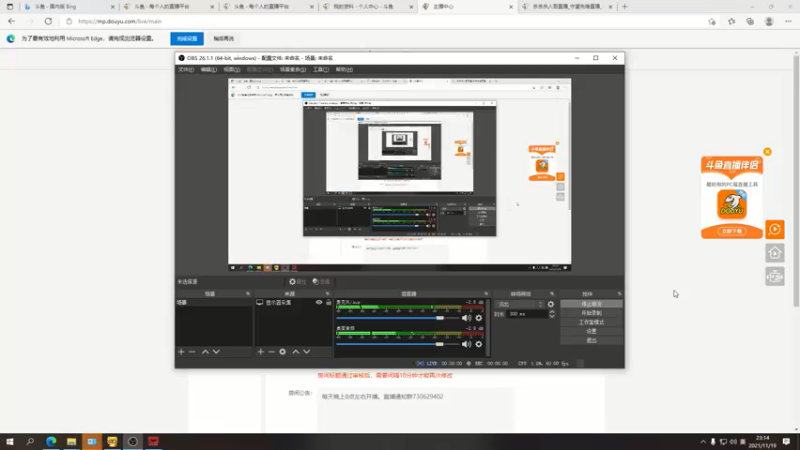Viewport: 800px width, 450px height.
Task: Open the transition type dropdown
Action: pos(519,304)
